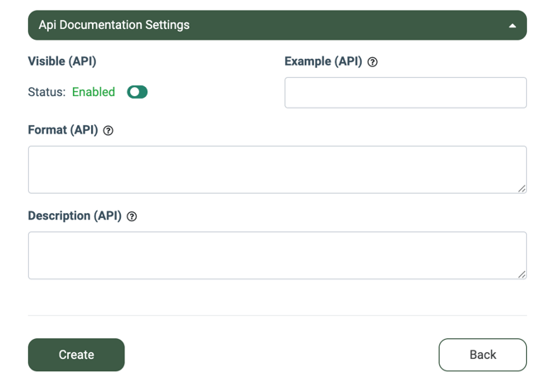Disable the Visible (API) toggle switch
Screen dimensions: 555x392
click(x=138, y=92)
